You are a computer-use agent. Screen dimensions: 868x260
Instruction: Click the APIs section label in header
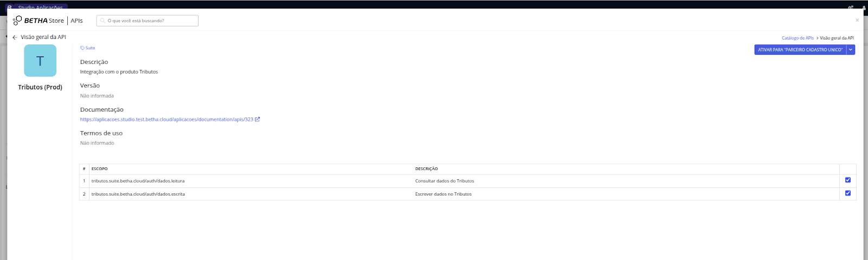point(77,21)
